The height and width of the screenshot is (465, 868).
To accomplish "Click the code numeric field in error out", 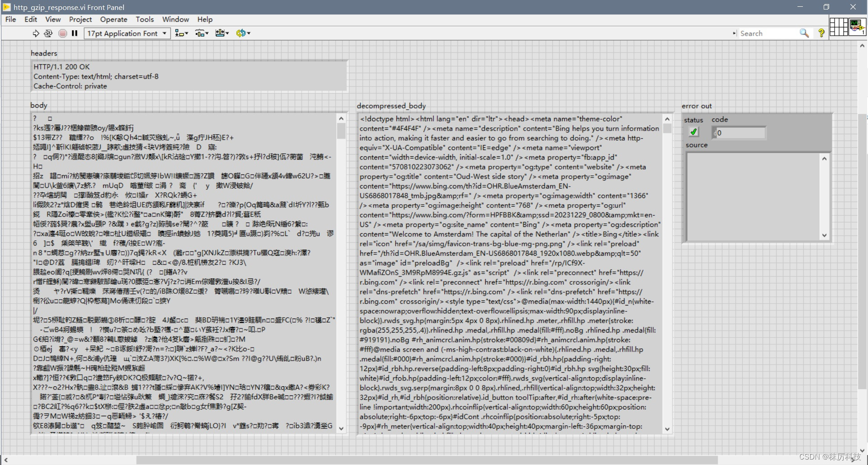I will (739, 133).
